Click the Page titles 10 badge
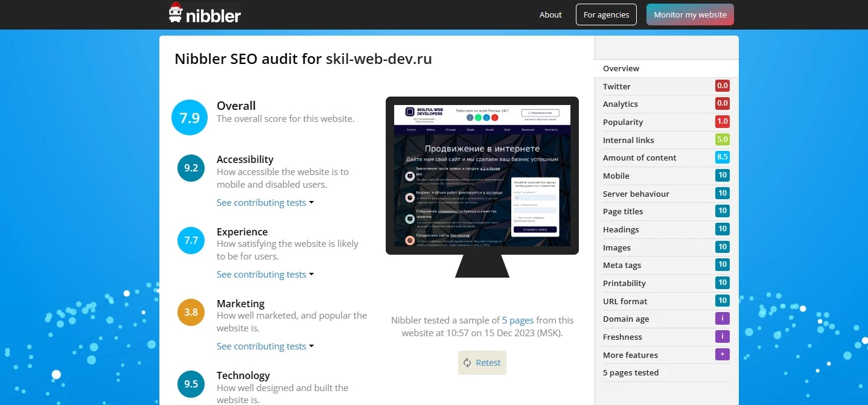The height and width of the screenshot is (405, 868). [723, 211]
